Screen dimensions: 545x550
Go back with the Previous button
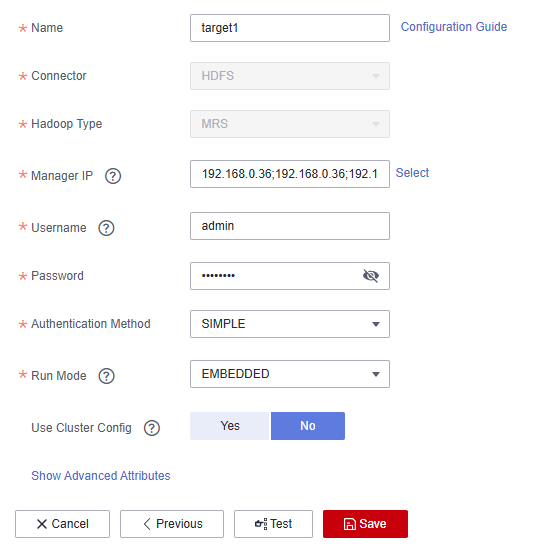(172, 524)
